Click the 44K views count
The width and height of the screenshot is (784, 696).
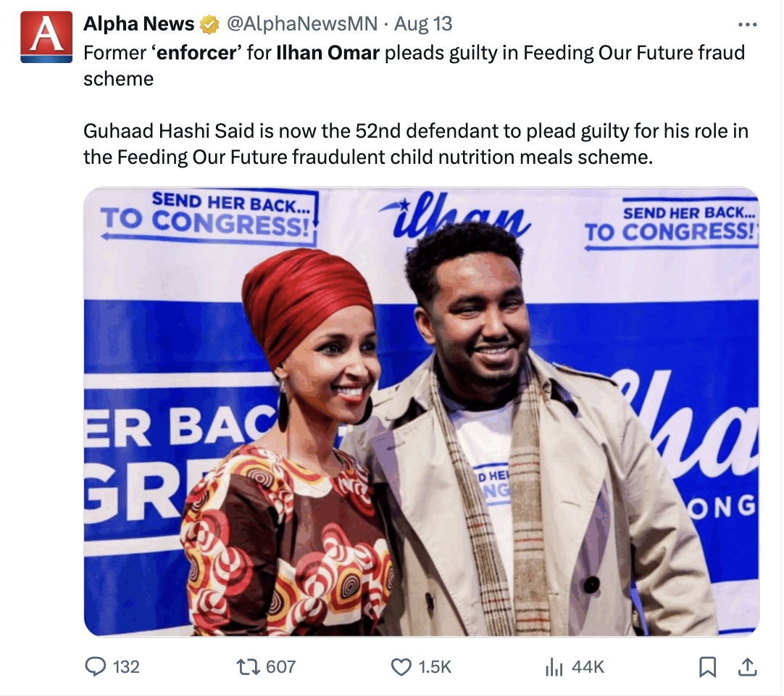click(x=588, y=666)
